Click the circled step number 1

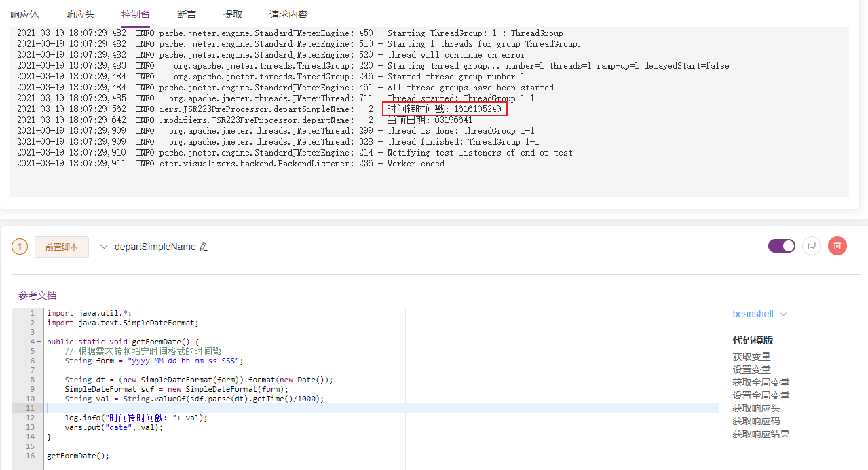coord(20,247)
